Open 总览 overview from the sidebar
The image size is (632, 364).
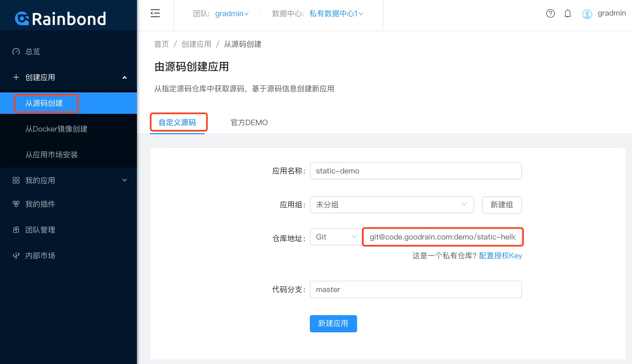[x=33, y=52]
